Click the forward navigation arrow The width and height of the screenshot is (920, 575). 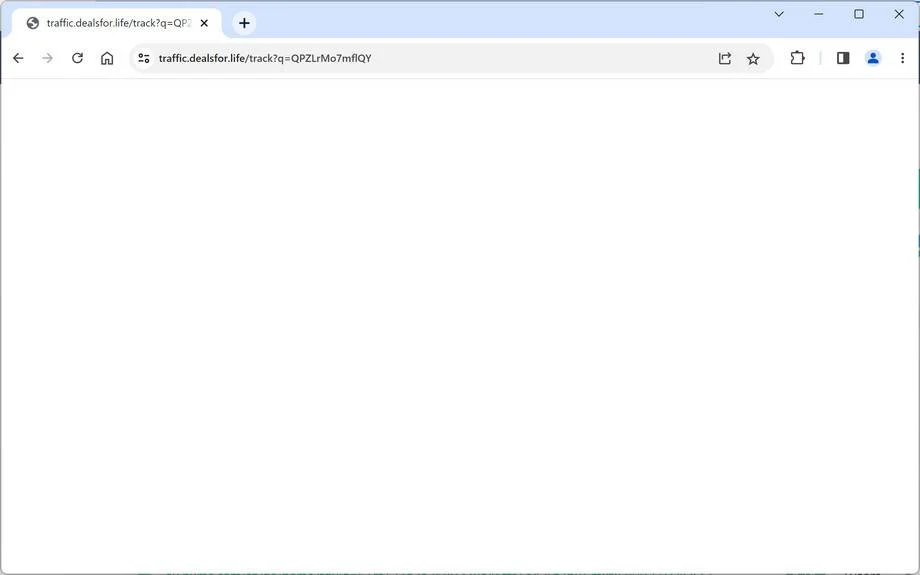[x=48, y=58]
